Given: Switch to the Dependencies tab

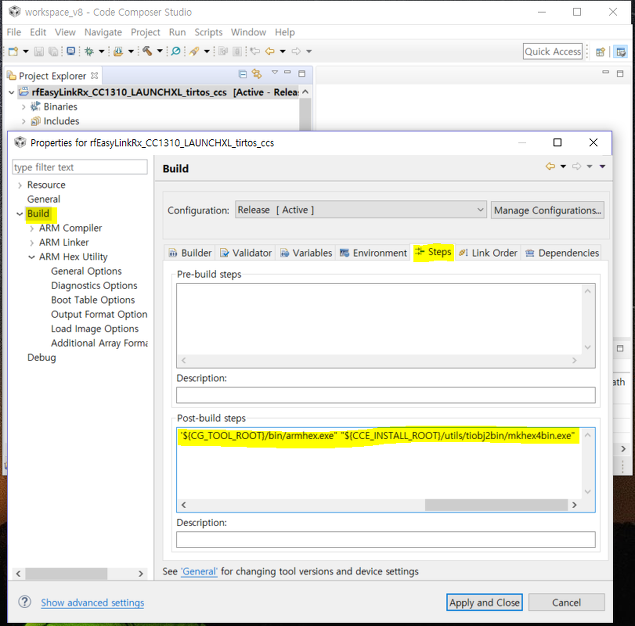Looking at the screenshot, I should click(562, 253).
